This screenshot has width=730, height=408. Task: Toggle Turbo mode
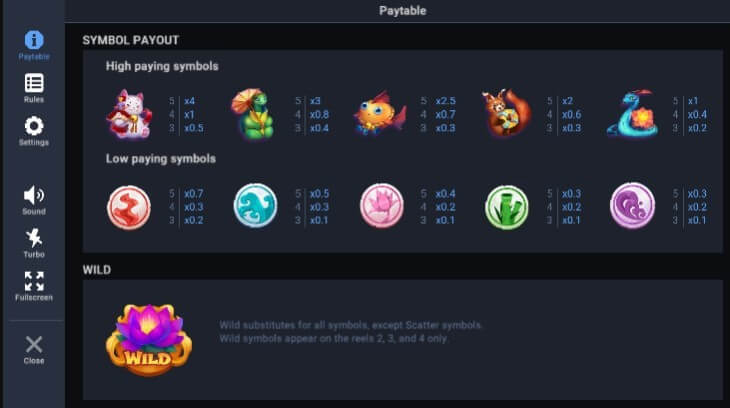point(33,242)
